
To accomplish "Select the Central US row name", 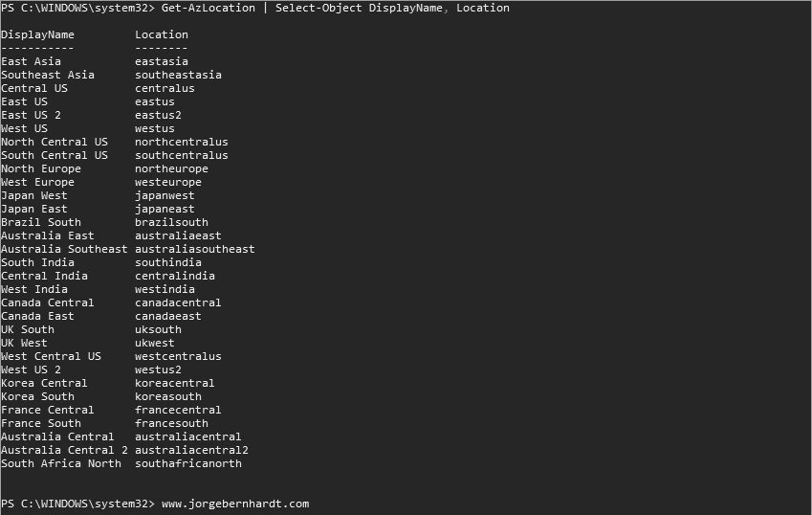I will tap(34, 88).
